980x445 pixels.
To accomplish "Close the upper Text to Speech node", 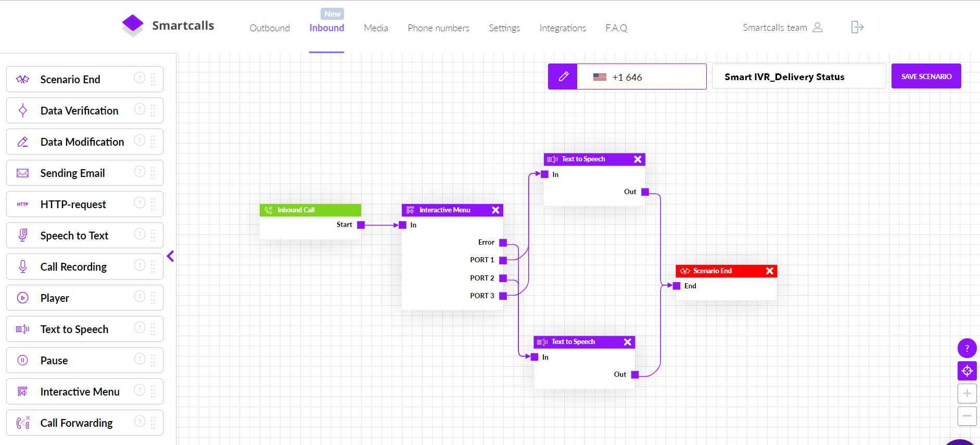I will (x=638, y=159).
